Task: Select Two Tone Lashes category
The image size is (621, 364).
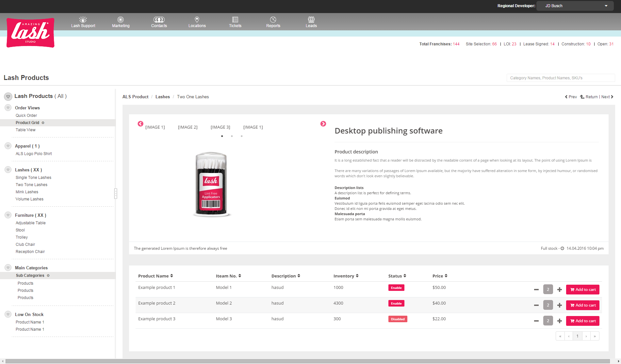Action: click(31, 185)
